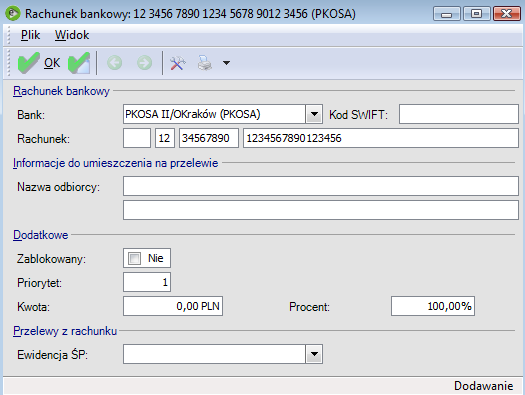Click the Kwota amount field
Image resolution: width=525 pixels, height=395 pixels.
click(173, 306)
